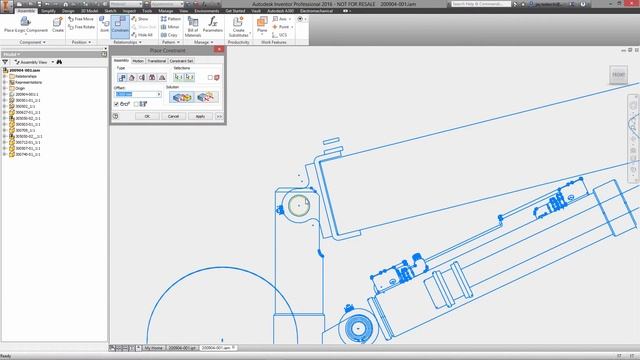Image resolution: width=640 pixels, height=360 pixels.
Task: Choose the Mate solution option
Action: point(182,97)
